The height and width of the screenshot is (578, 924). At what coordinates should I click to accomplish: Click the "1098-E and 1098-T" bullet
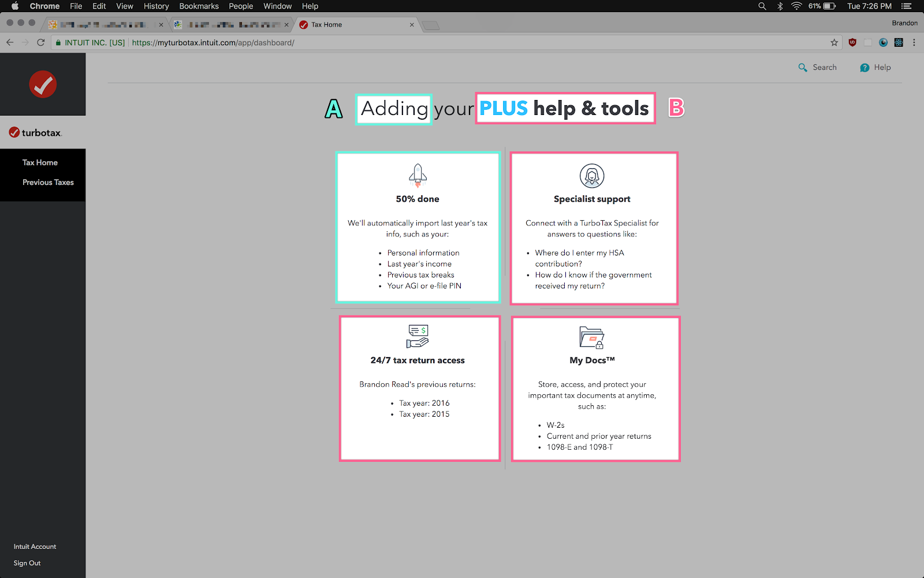point(580,447)
